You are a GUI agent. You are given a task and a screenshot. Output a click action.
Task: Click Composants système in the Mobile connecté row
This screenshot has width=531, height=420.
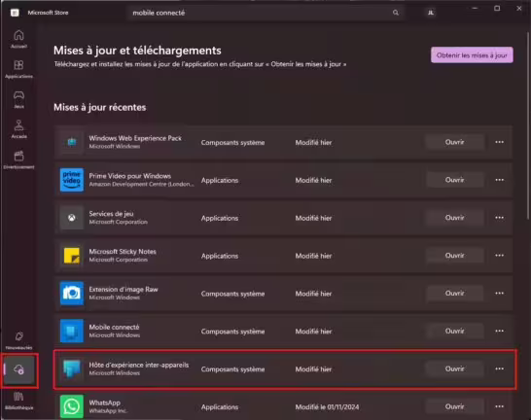(232, 332)
